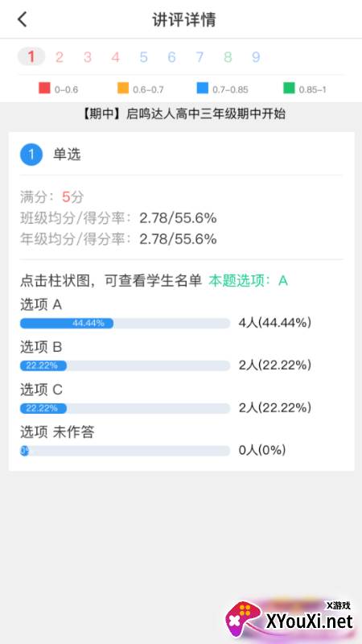This screenshot has width=362, height=644.
Task: Click the red 0-0.6 legend swatch
Action: tap(44, 88)
